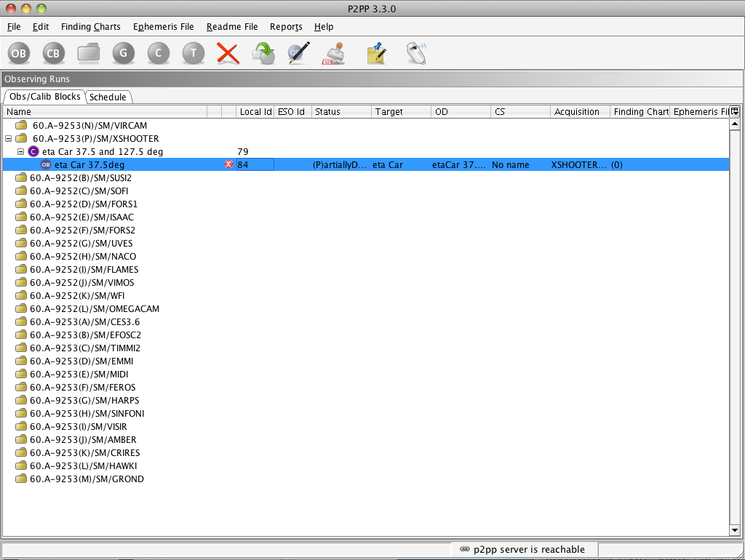Select run 60.A-9252(G)/SM/UVES
Screen dimensions: 745x560
pyautogui.click(x=81, y=243)
